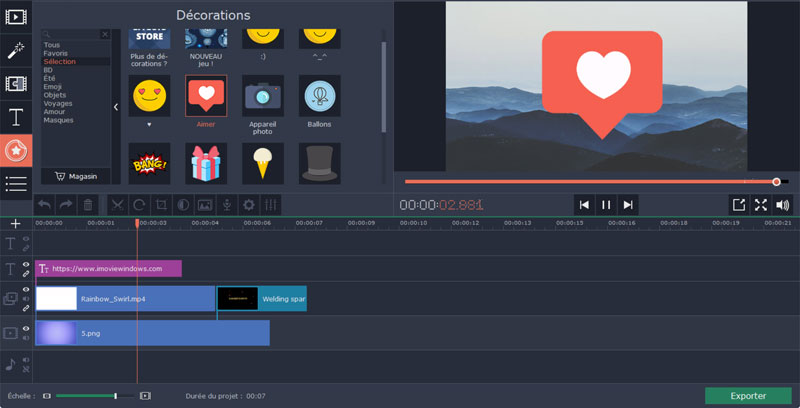Click the speaker volume icon
The width and height of the screenshot is (800, 408).
click(x=782, y=205)
